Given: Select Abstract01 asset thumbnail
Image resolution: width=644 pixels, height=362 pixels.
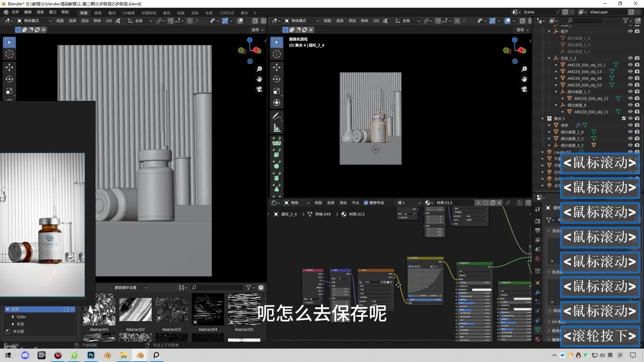Looking at the screenshot, I should pos(99,309).
